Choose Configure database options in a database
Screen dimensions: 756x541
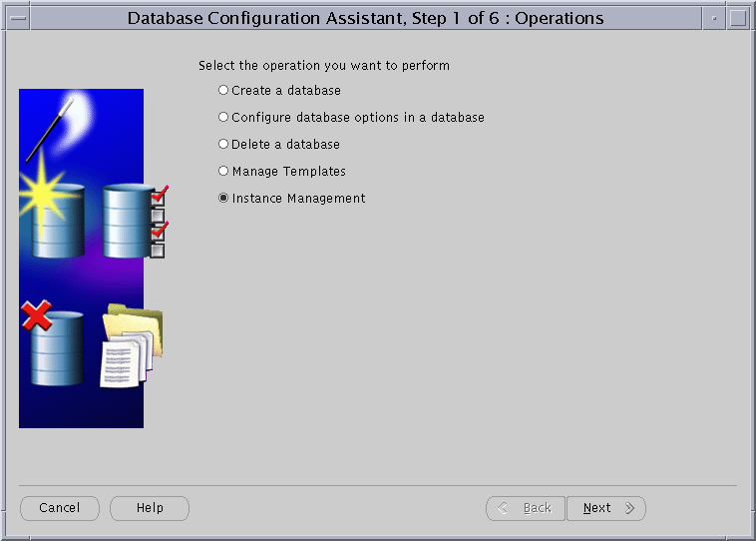223,118
